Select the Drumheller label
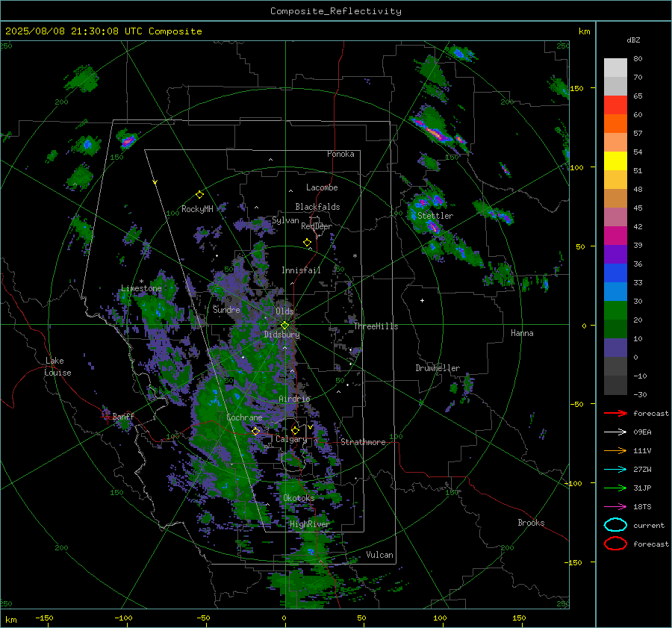The image size is (672, 628). [438, 368]
